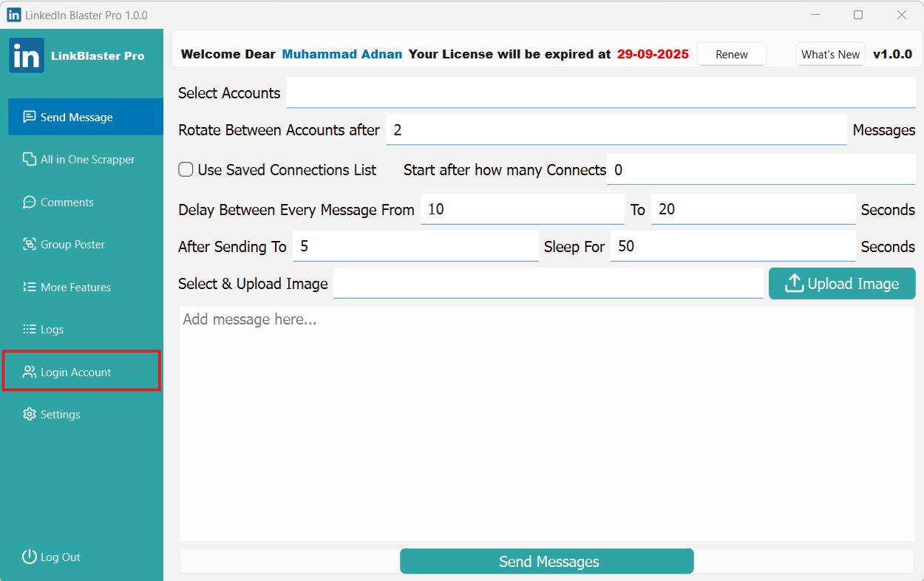Open the What's New button

pos(830,55)
